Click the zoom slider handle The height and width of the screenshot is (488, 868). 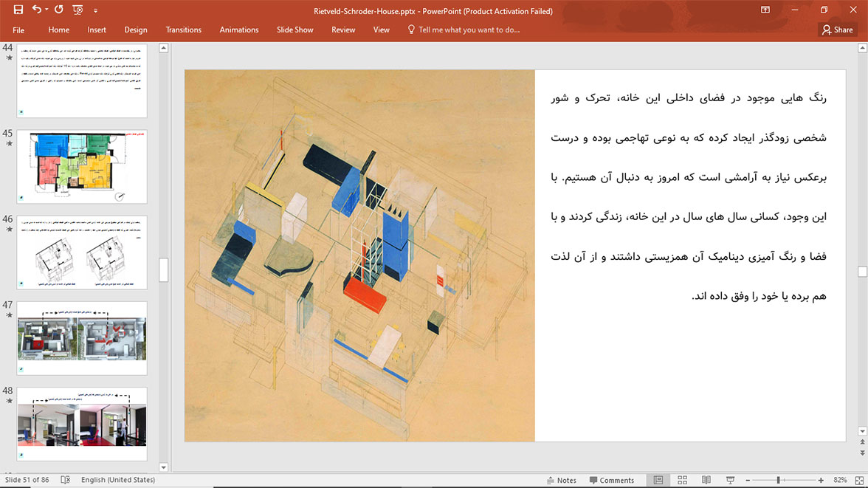778,480
